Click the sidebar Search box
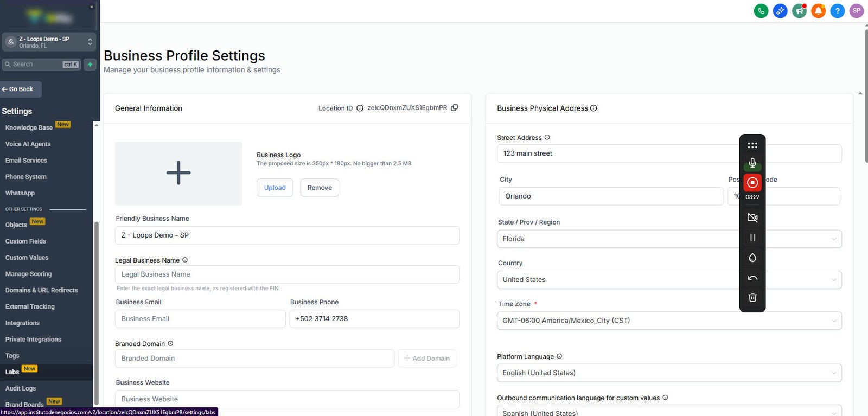Screen dimensions: 868x416 pos(41,65)
